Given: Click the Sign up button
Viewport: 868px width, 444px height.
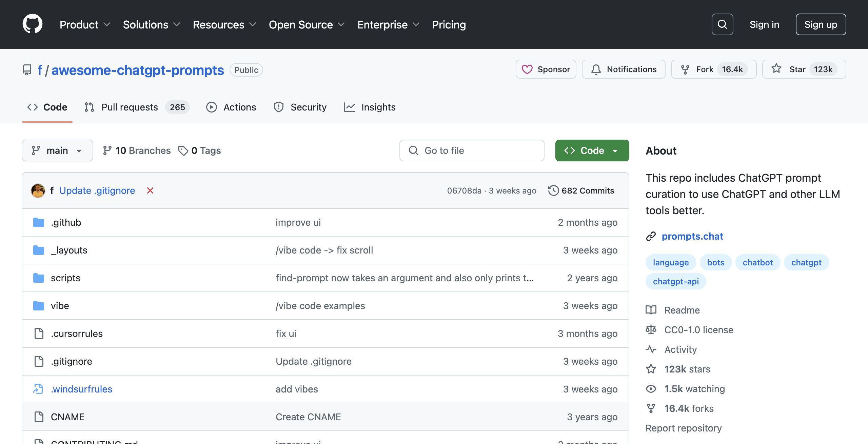Looking at the screenshot, I should point(821,25).
